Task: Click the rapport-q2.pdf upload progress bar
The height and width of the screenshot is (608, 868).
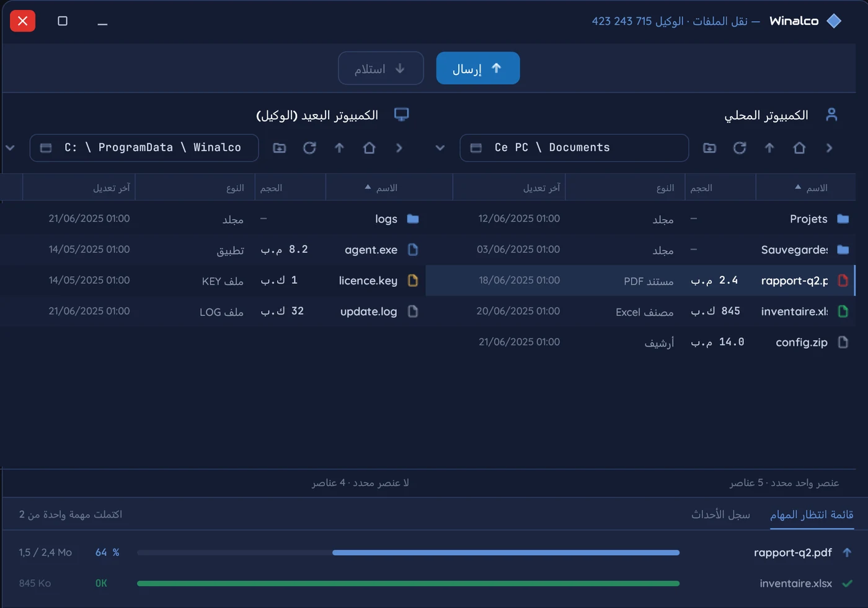Action: [409, 552]
